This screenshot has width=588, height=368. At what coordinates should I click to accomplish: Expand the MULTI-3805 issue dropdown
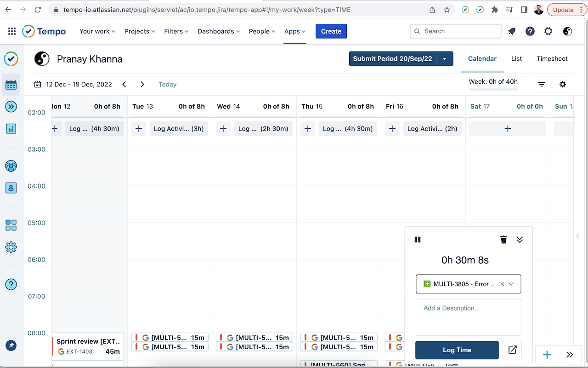point(511,284)
